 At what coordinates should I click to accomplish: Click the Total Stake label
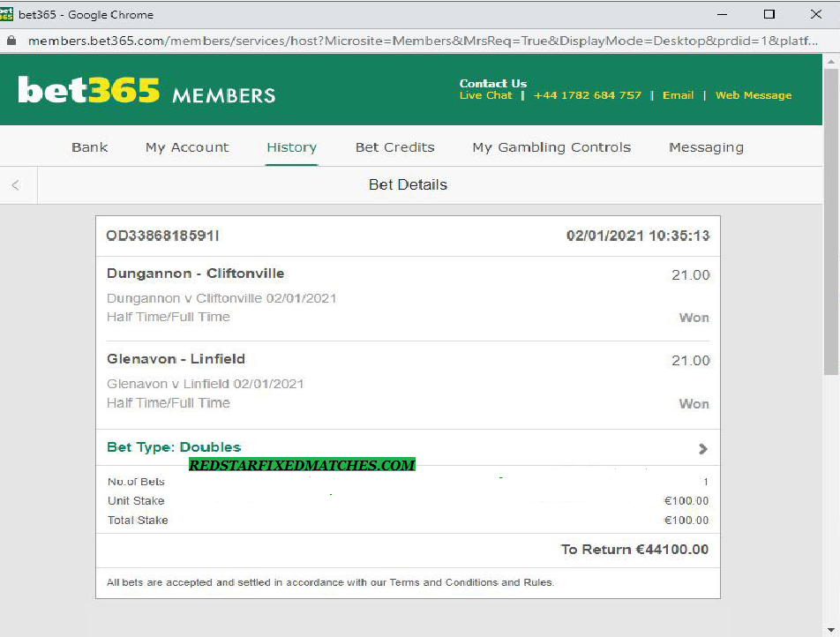[138, 521]
